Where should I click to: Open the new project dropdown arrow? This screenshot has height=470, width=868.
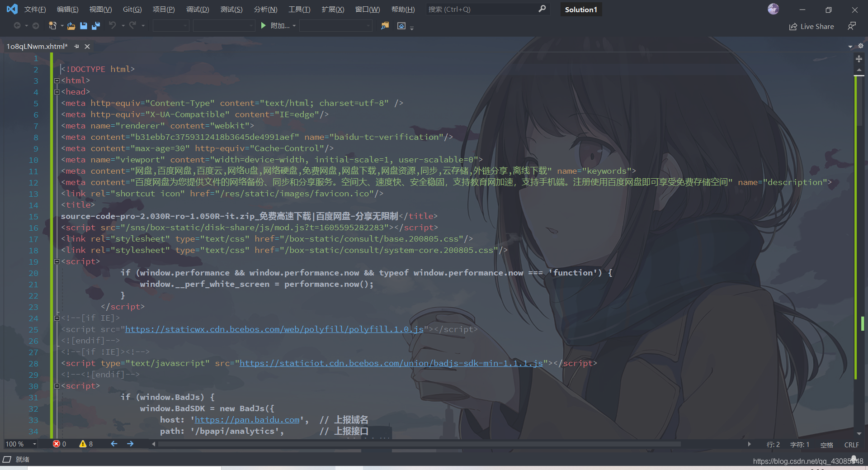pos(62,26)
